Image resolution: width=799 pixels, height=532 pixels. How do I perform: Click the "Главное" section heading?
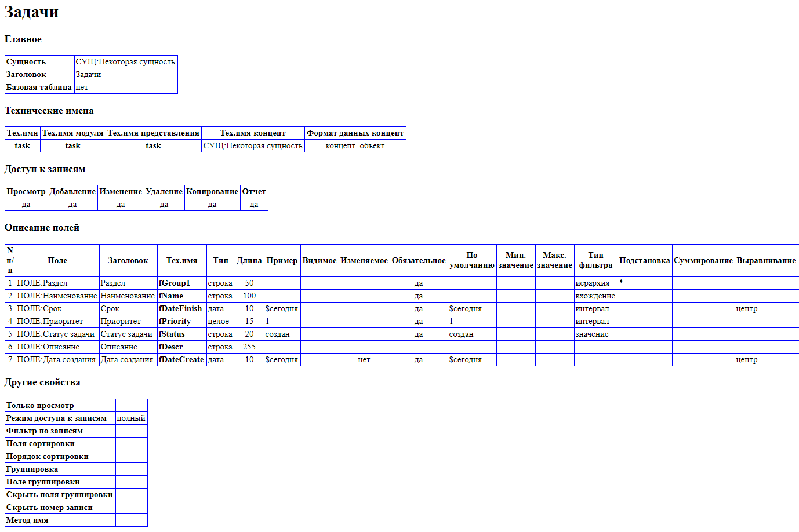pyautogui.click(x=23, y=39)
